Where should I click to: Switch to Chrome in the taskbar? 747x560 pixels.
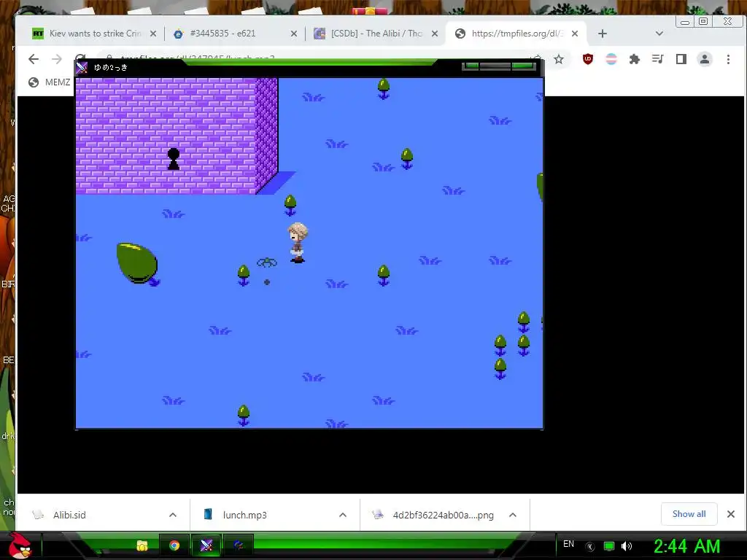click(174, 545)
